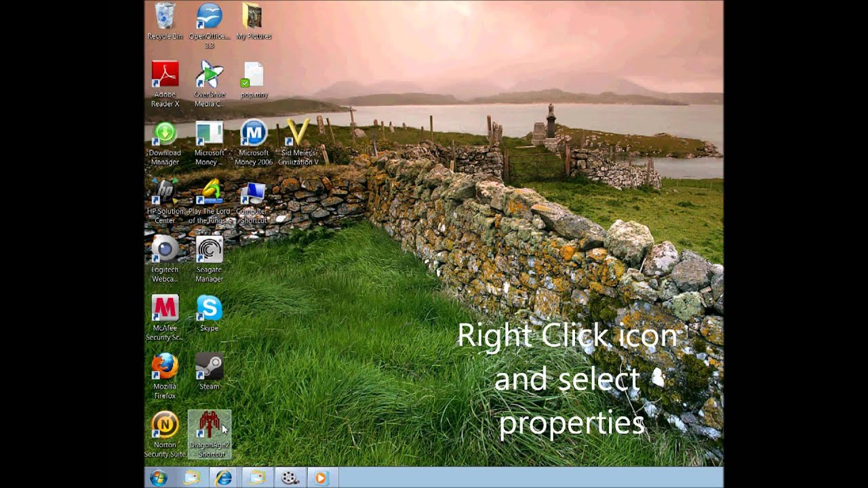Select Play The Lord of the Rings shortcut
The image size is (868, 488).
pyautogui.click(x=210, y=201)
